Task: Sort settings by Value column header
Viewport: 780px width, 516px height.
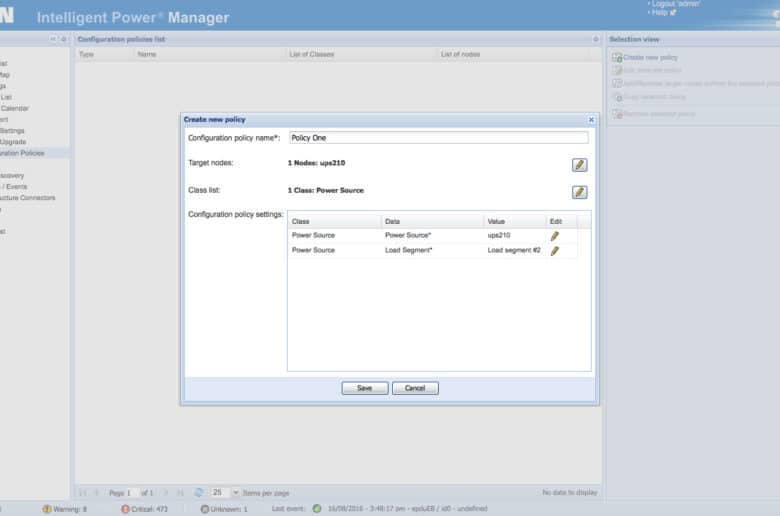Action: point(514,221)
